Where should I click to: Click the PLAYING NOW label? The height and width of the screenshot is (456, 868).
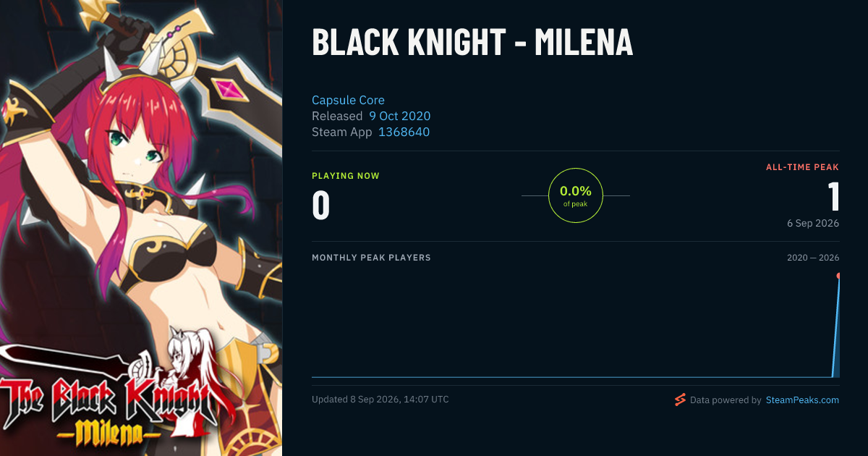click(346, 176)
